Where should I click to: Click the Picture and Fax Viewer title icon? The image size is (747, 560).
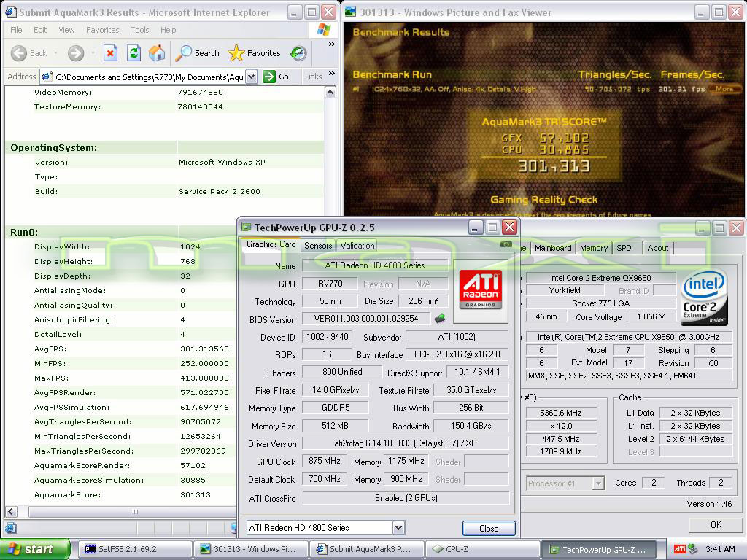(x=351, y=12)
